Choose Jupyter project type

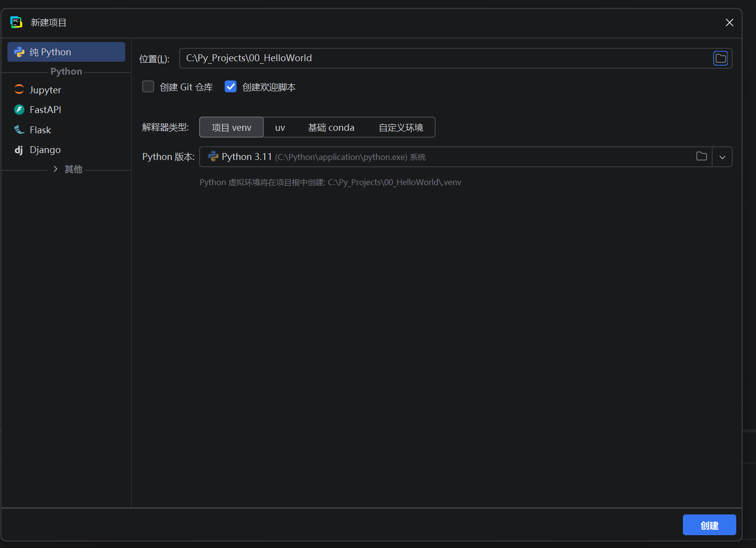pyautogui.click(x=66, y=90)
